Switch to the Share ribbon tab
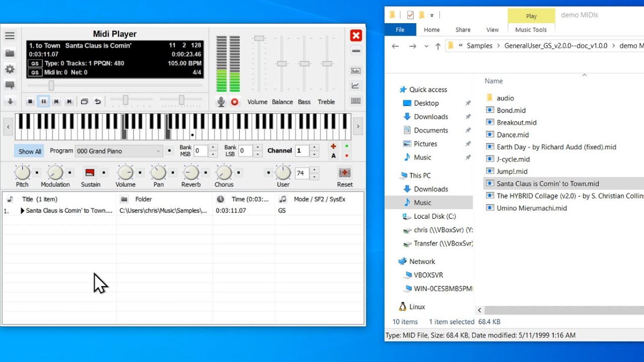The height and width of the screenshot is (362, 644). (x=463, y=30)
